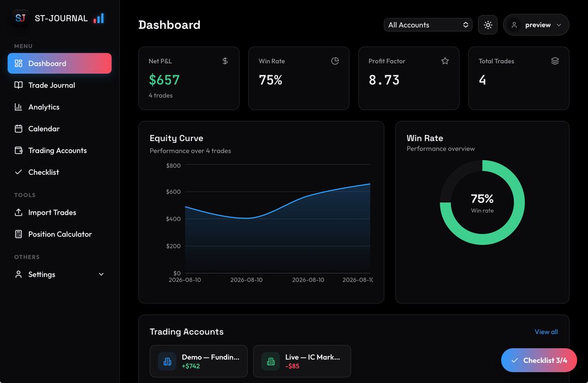
Task: Click the ST-JOURNAL brand title
Action: tap(61, 18)
